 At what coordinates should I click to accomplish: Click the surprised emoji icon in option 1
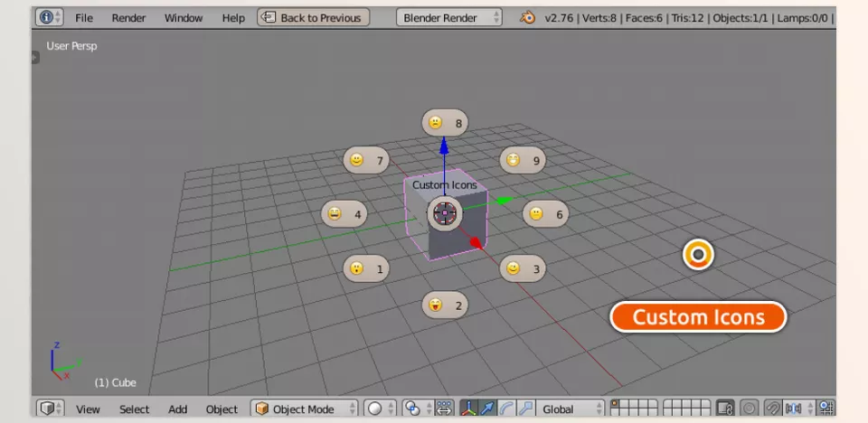(356, 268)
